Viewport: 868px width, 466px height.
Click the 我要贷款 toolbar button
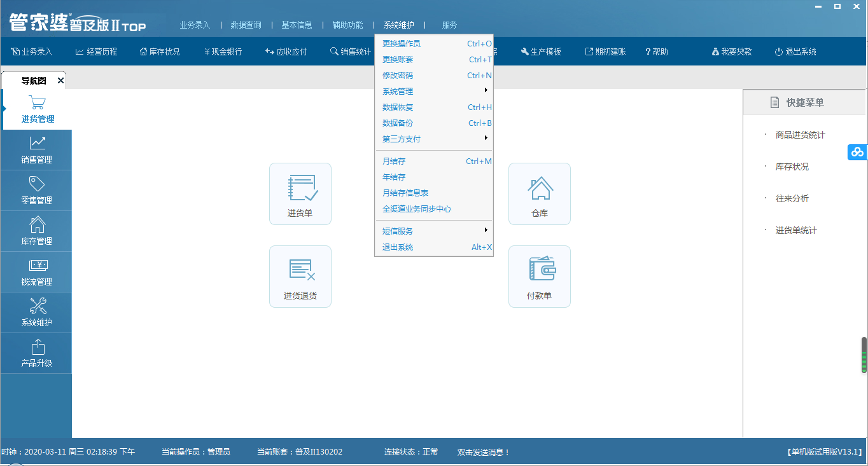click(x=732, y=51)
